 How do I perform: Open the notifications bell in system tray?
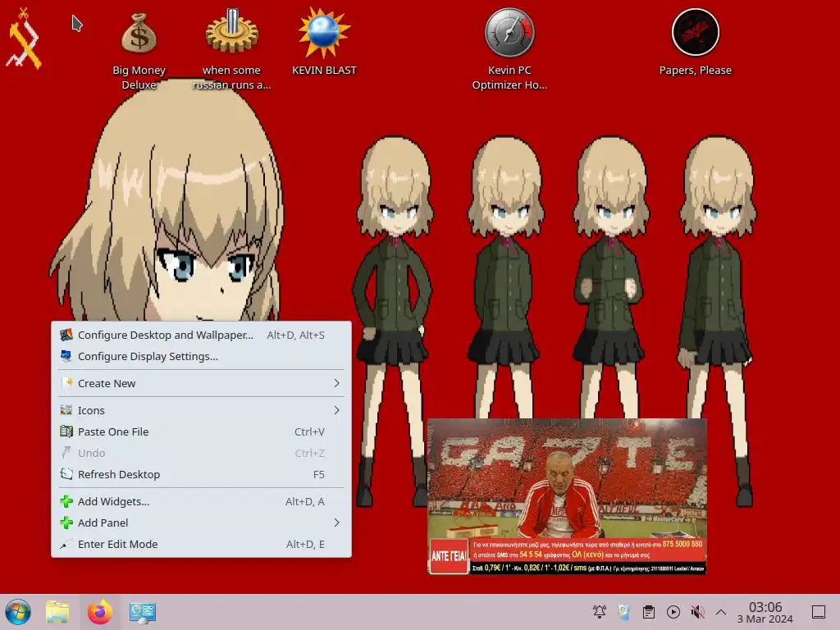point(600,612)
